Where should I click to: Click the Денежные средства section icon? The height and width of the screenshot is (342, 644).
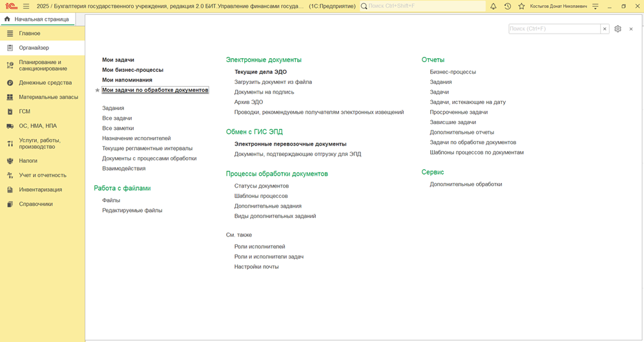10,83
